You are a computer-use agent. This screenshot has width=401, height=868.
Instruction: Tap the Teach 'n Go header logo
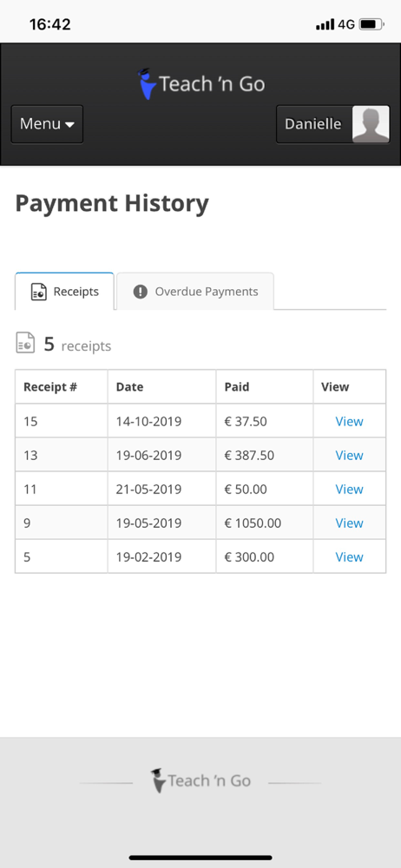201,84
